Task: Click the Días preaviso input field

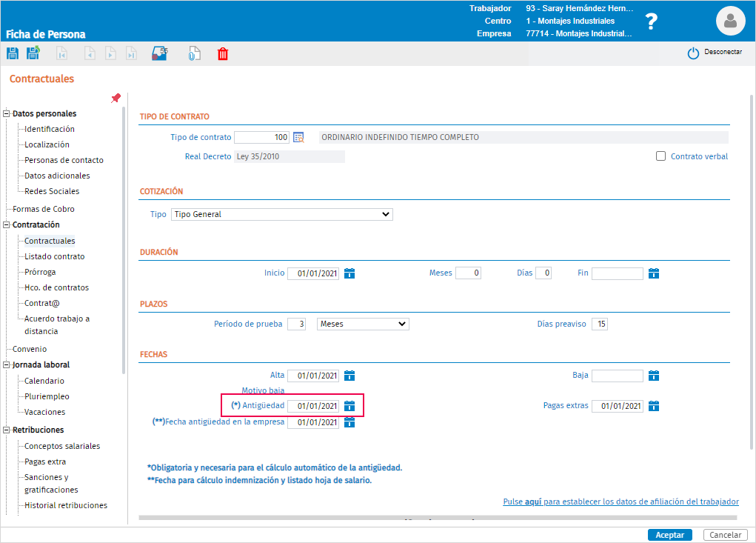Action: [x=600, y=324]
